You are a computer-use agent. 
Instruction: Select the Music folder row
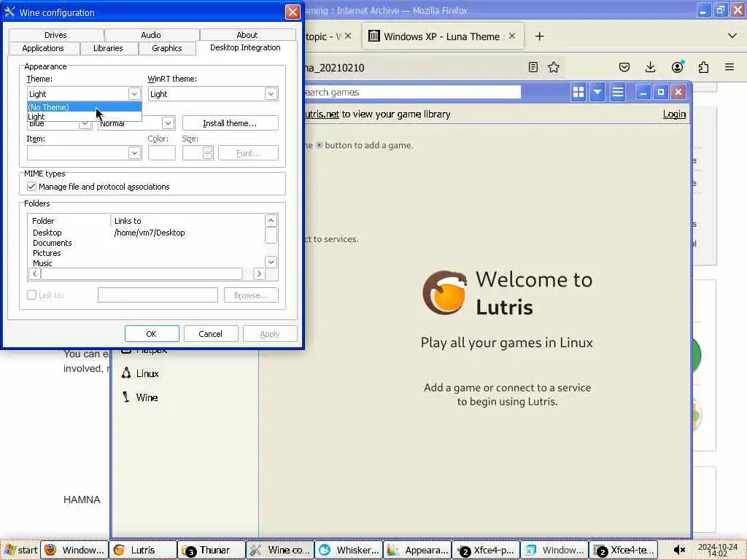pos(146,262)
